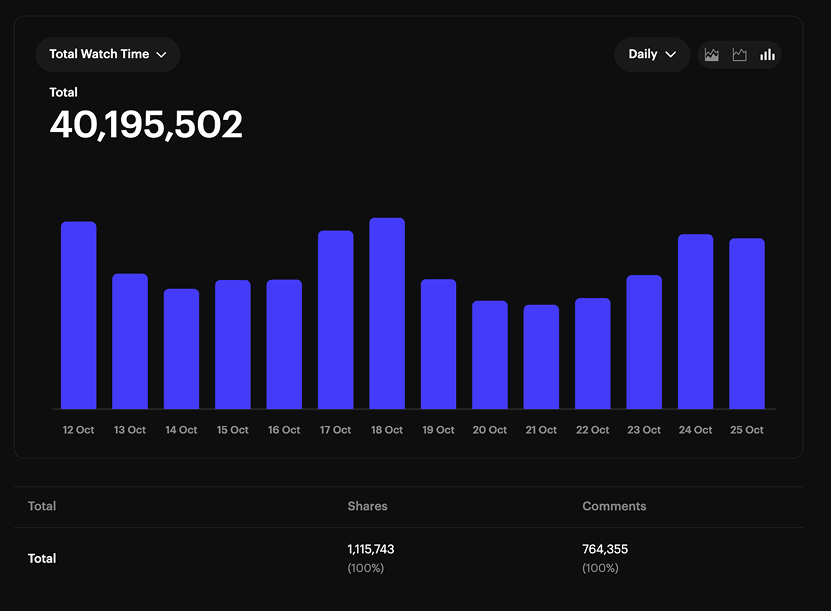Click the 20 Oct axis label
The height and width of the screenshot is (611, 831).
click(490, 430)
